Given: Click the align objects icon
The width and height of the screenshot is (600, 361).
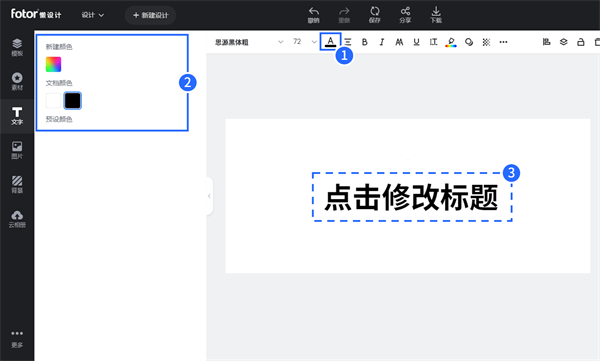Looking at the screenshot, I should 546,42.
